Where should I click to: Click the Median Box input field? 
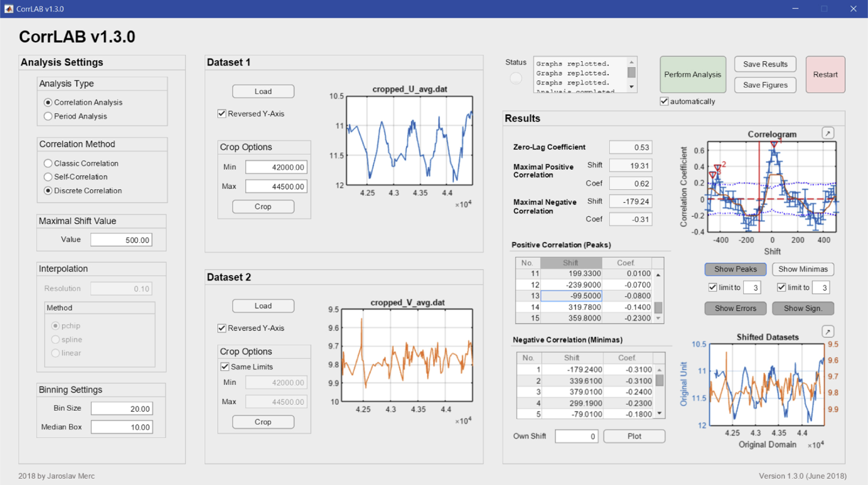pos(122,427)
